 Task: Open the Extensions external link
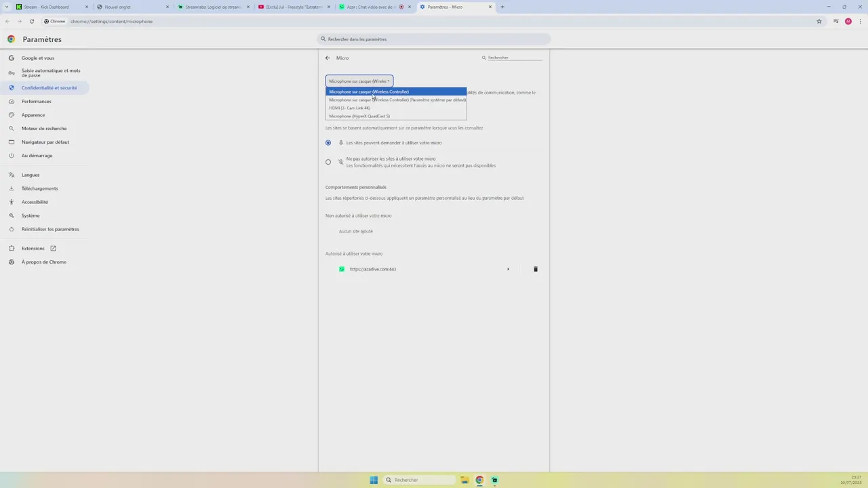pos(53,248)
